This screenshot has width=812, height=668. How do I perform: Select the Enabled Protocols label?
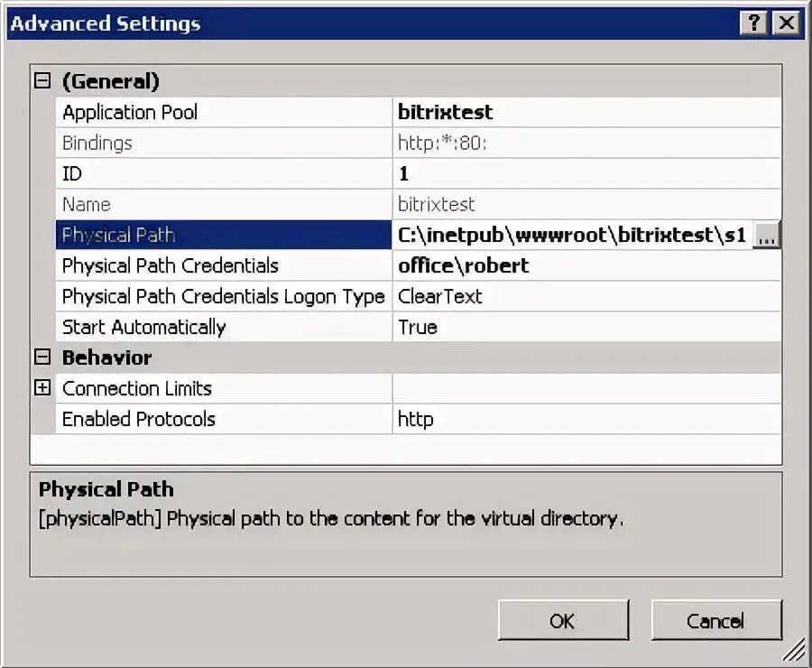pyautogui.click(x=139, y=419)
